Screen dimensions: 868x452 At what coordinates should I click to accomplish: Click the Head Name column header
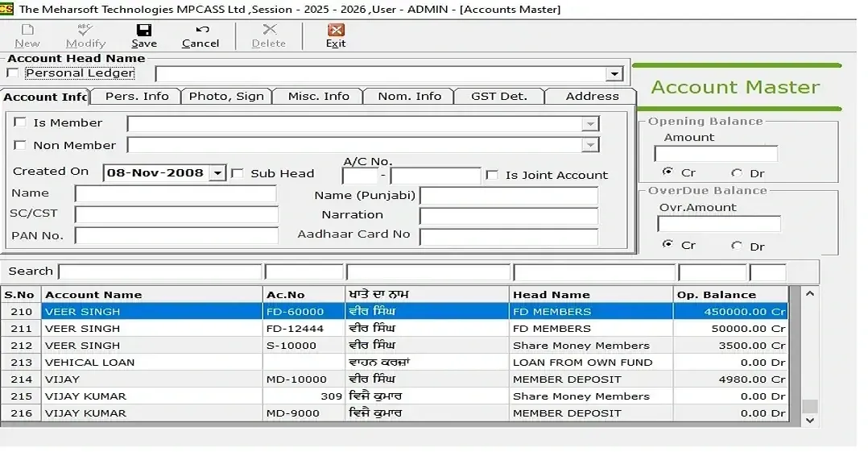(591, 295)
